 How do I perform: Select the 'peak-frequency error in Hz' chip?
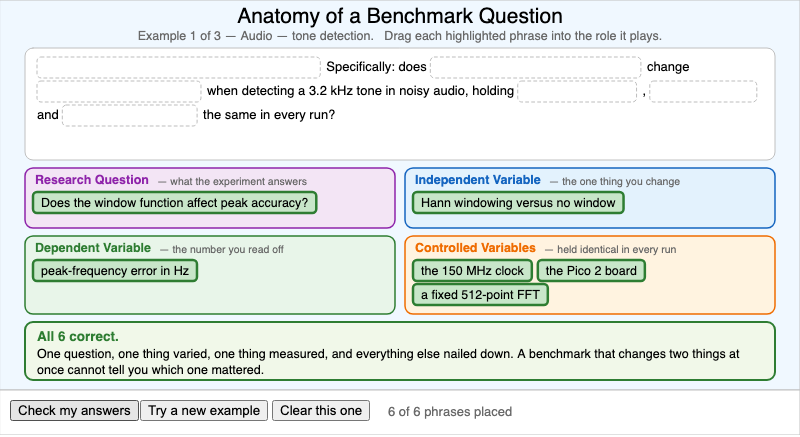[115, 271]
